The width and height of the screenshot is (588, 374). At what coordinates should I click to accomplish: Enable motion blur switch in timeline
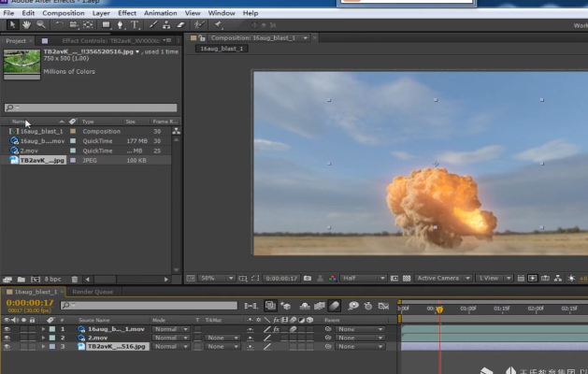coord(335,306)
